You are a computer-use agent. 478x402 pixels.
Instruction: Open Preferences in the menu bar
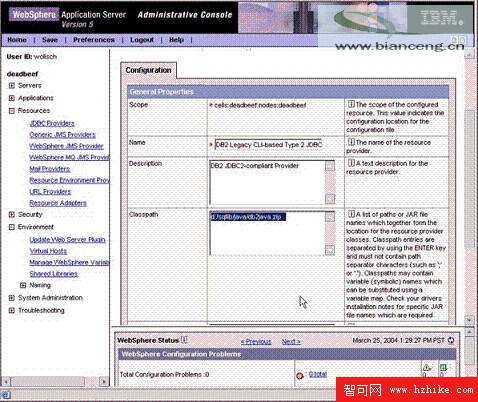tap(94, 40)
